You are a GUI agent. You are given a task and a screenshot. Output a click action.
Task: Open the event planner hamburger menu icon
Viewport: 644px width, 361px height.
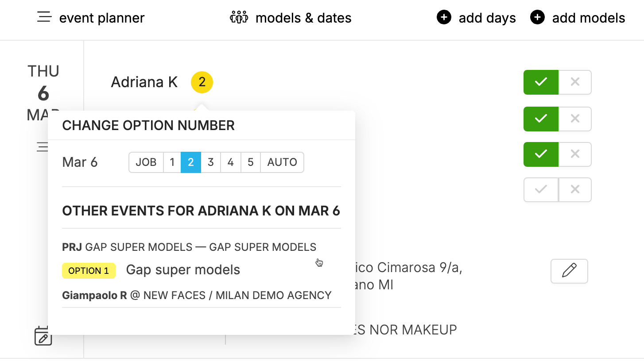click(x=44, y=18)
